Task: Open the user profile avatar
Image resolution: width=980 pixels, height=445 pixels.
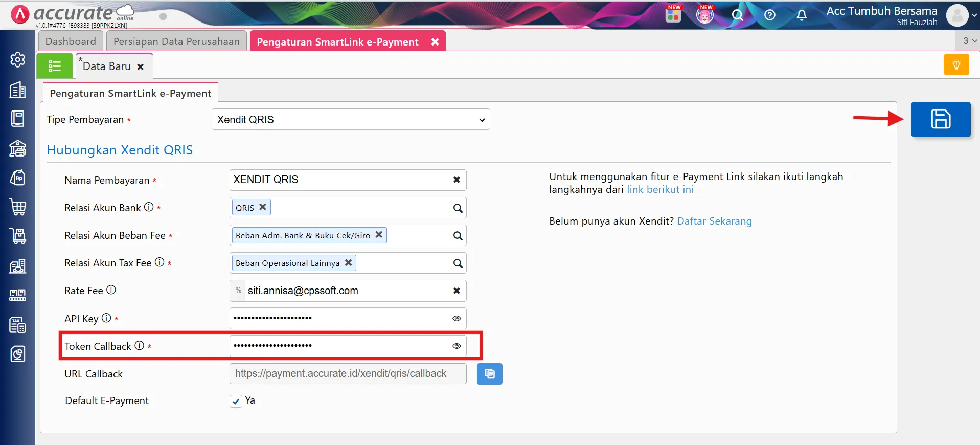Action: coord(957,15)
